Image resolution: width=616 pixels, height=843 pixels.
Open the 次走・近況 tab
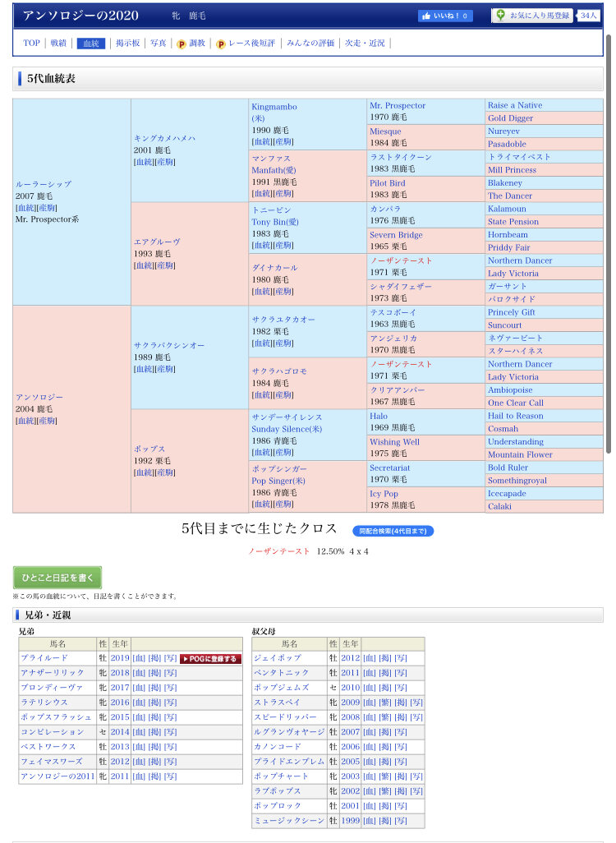(365, 43)
